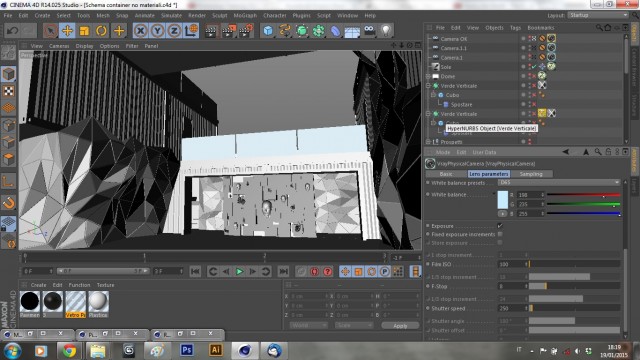The image size is (640, 360).
Task: Open the Layout Startup dropdown
Action: click(x=598, y=15)
